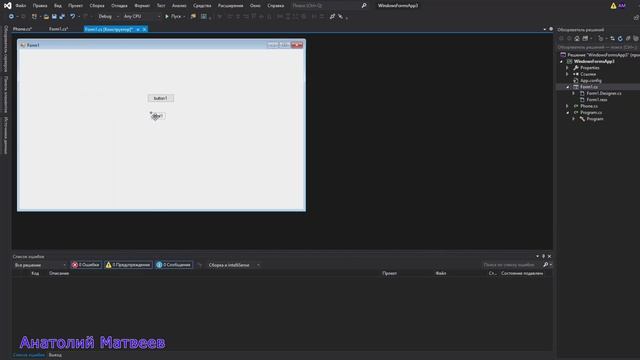
Task: Close the error list panel
Action: click(549, 256)
